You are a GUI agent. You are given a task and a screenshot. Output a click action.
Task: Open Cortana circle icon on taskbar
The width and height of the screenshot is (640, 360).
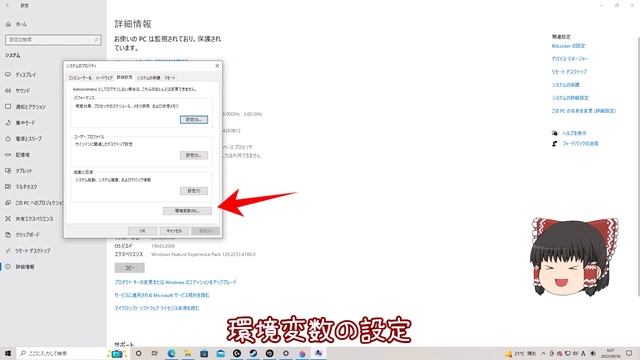[x=138, y=353]
